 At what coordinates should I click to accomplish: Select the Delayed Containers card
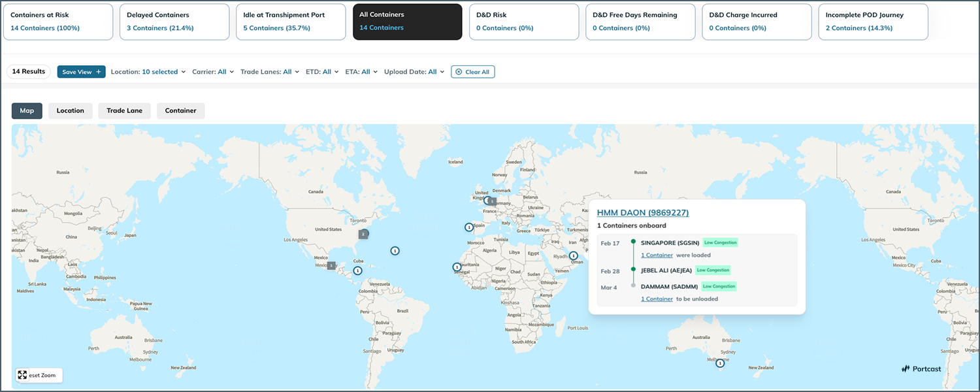coord(174,22)
